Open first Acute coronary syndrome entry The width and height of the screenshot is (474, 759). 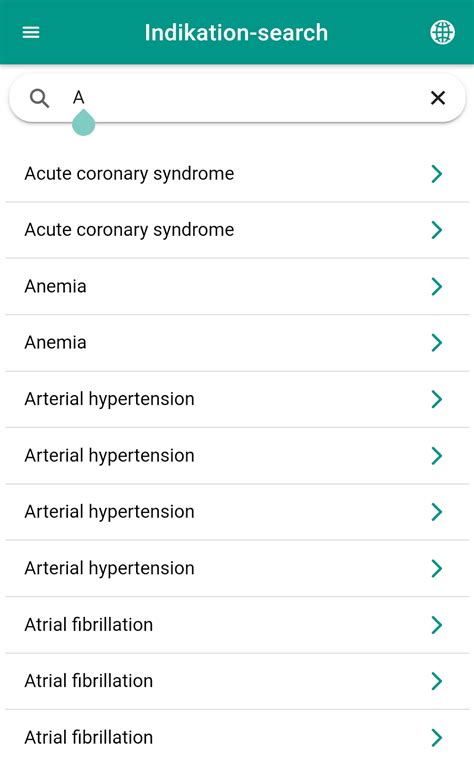(237, 174)
